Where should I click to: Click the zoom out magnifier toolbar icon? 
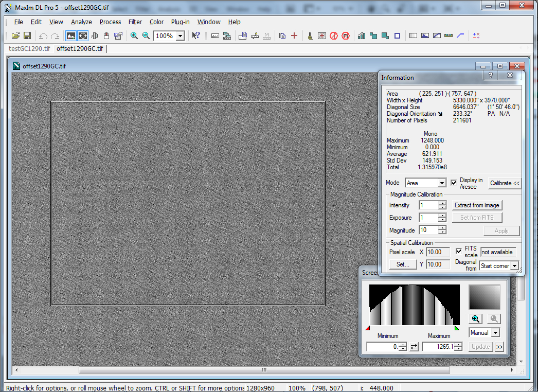click(x=146, y=35)
